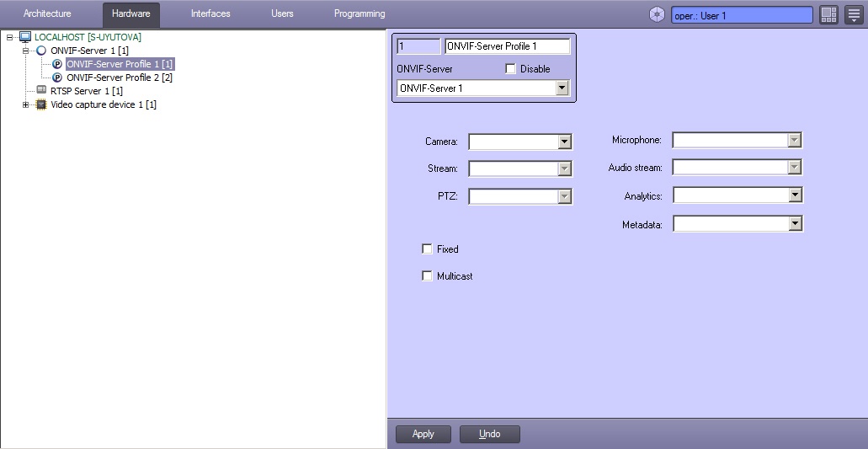Open the Analytics dropdown
The image size is (868, 449).
[795, 195]
